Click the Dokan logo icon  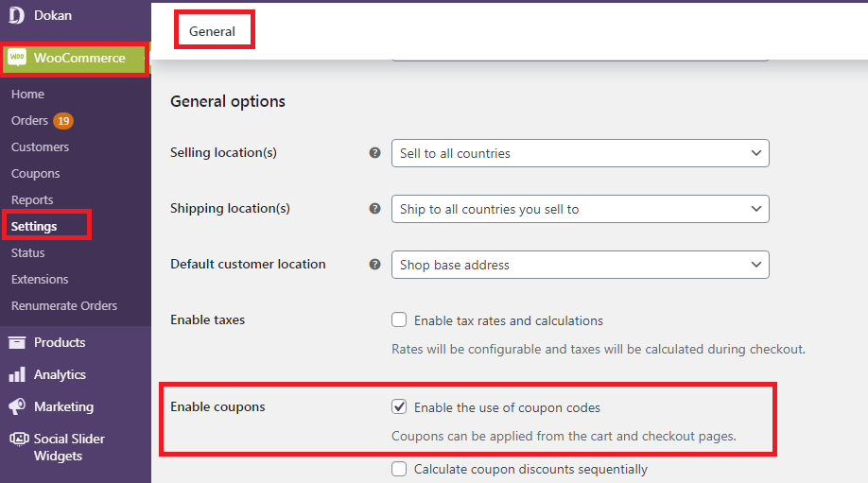(x=17, y=15)
